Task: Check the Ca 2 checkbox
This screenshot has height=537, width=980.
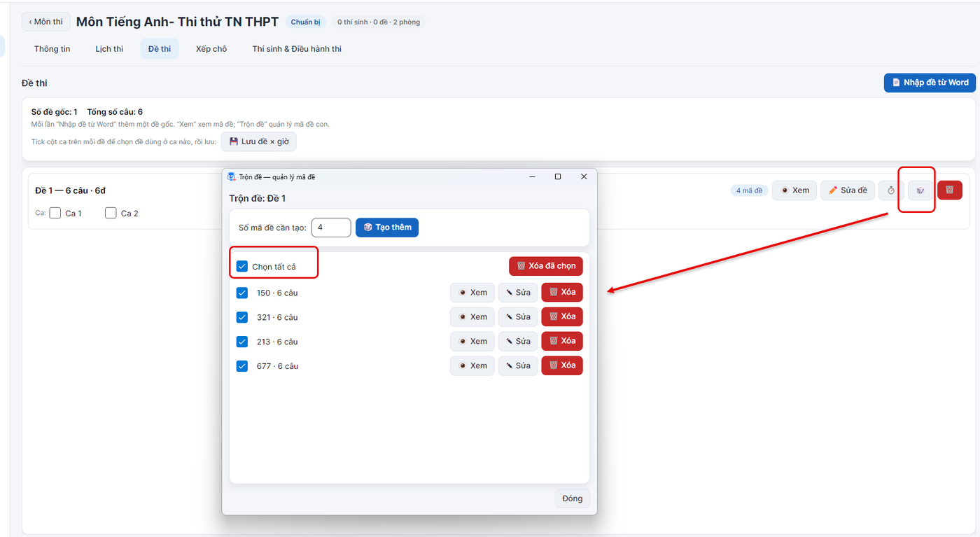Action: (x=111, y=213)
